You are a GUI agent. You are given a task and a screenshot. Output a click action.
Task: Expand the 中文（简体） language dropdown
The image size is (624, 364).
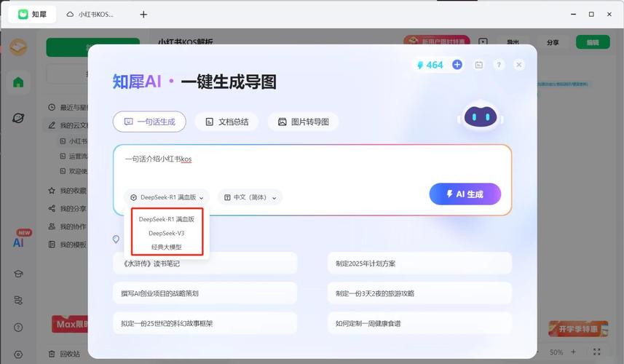250,197
